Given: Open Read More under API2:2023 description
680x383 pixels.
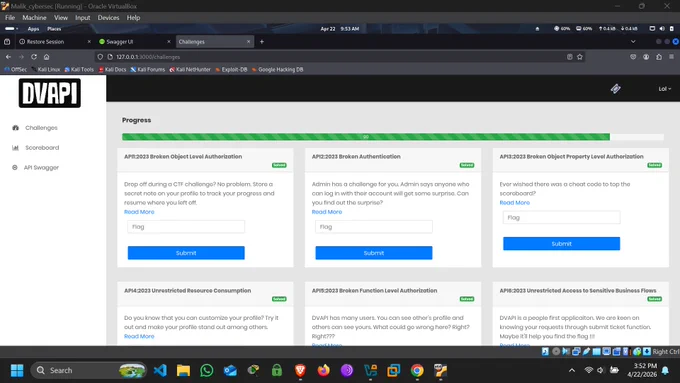Looking at the screenshot, I should click(327, 212).
